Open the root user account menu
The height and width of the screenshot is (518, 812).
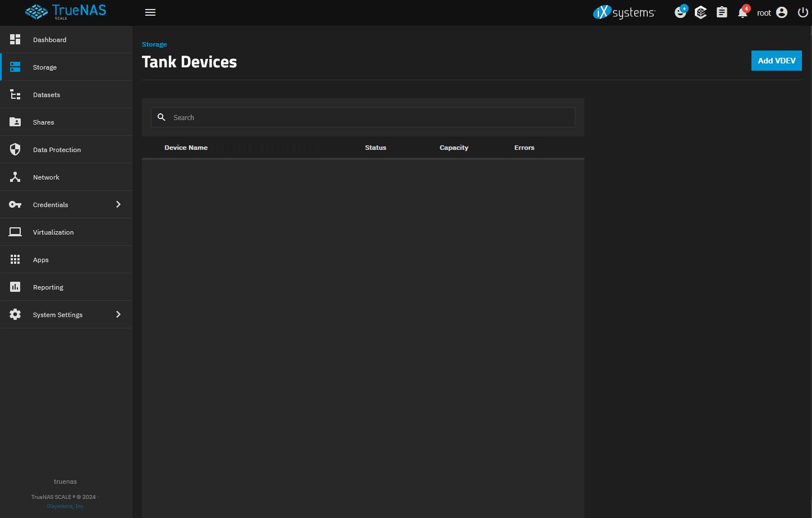click(x=772, y=12)
